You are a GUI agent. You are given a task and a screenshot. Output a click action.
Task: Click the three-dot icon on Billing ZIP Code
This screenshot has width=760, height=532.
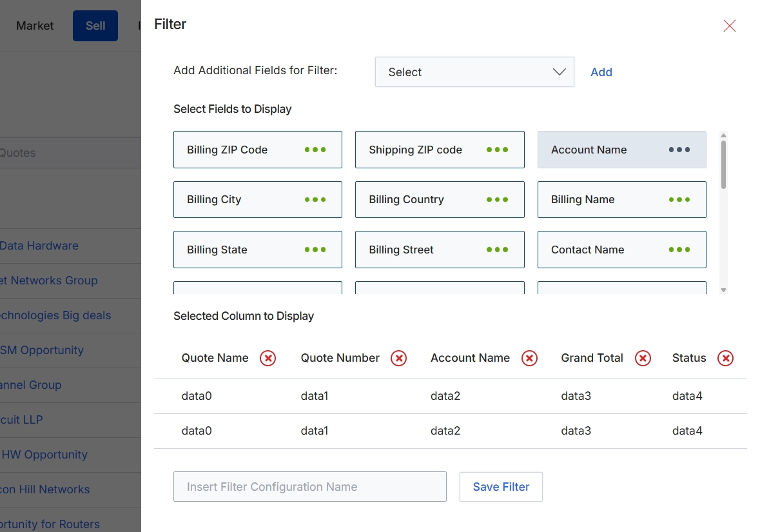[315, 150]
